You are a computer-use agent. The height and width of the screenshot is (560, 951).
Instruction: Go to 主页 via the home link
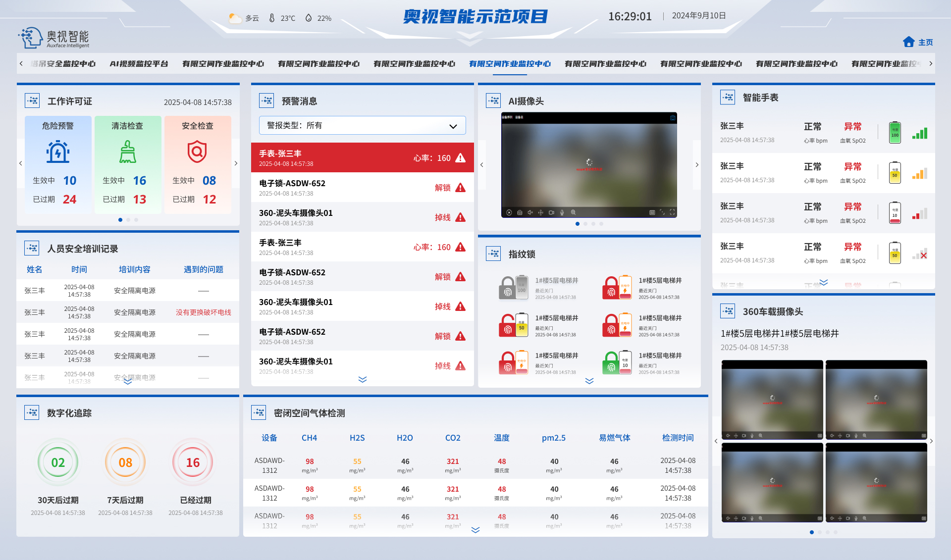918,42
